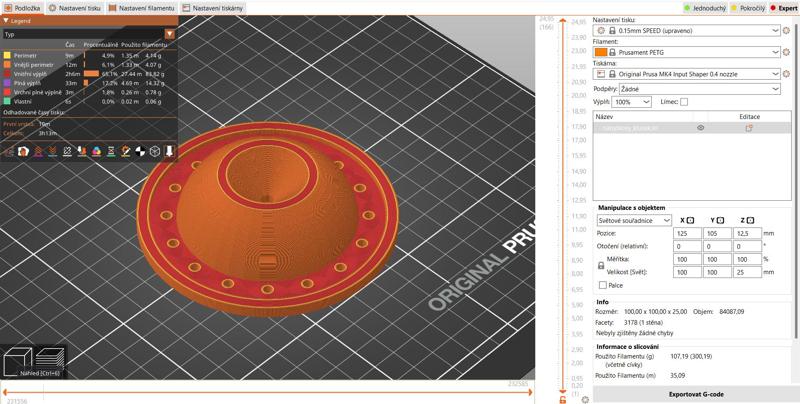This screenshot has width=800, height=404.
Task: Open the Podpěry supports dropdown
Action: pos(699,89)
